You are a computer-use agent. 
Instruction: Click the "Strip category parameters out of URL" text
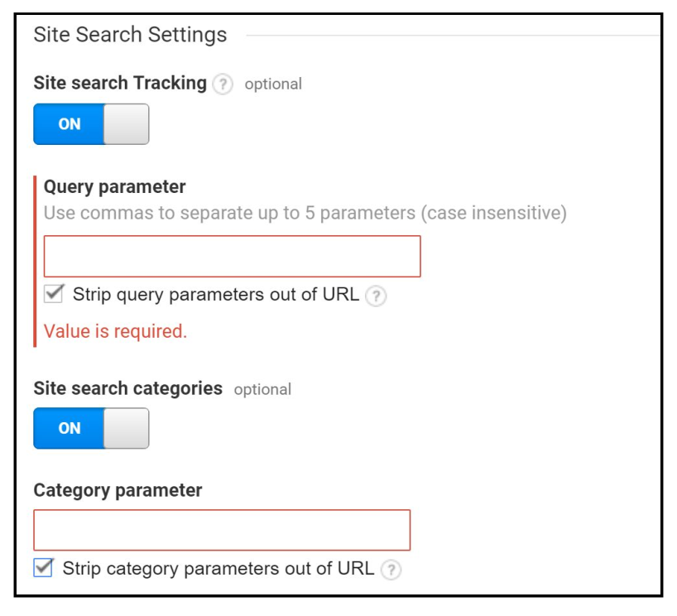pos(218,569)
